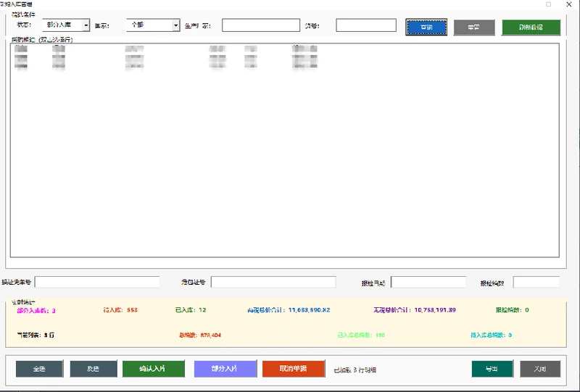Focus the vehicle number field below the list

[97, 282]
